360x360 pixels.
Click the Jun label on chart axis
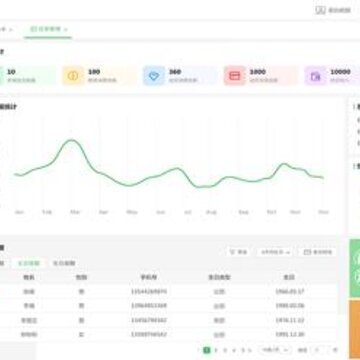point(161,212)
